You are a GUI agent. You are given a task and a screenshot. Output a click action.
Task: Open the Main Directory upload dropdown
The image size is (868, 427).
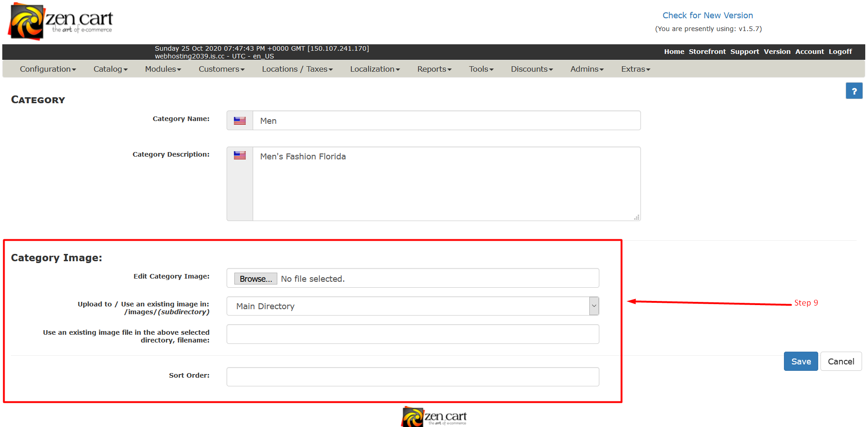point(413,306)
